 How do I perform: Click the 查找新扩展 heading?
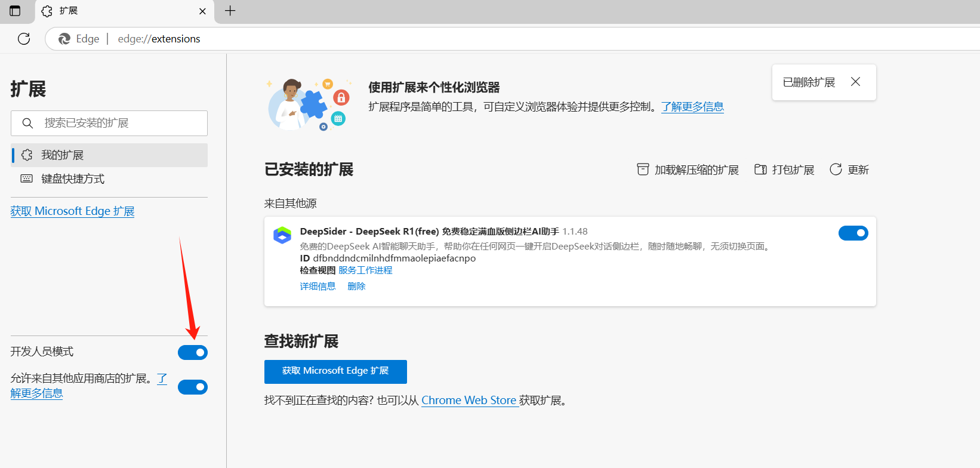301,341
